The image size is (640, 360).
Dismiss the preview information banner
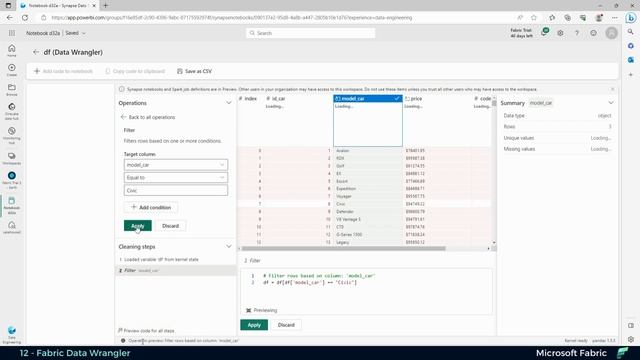pos(612,89)
